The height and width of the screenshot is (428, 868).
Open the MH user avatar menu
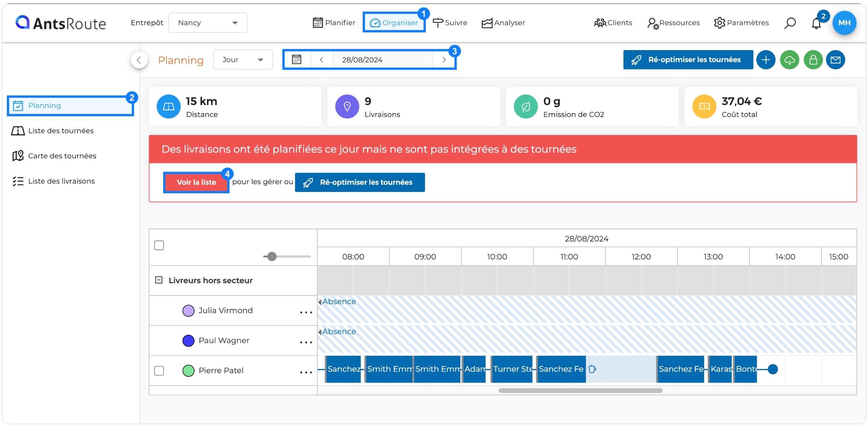pos(844,23)
